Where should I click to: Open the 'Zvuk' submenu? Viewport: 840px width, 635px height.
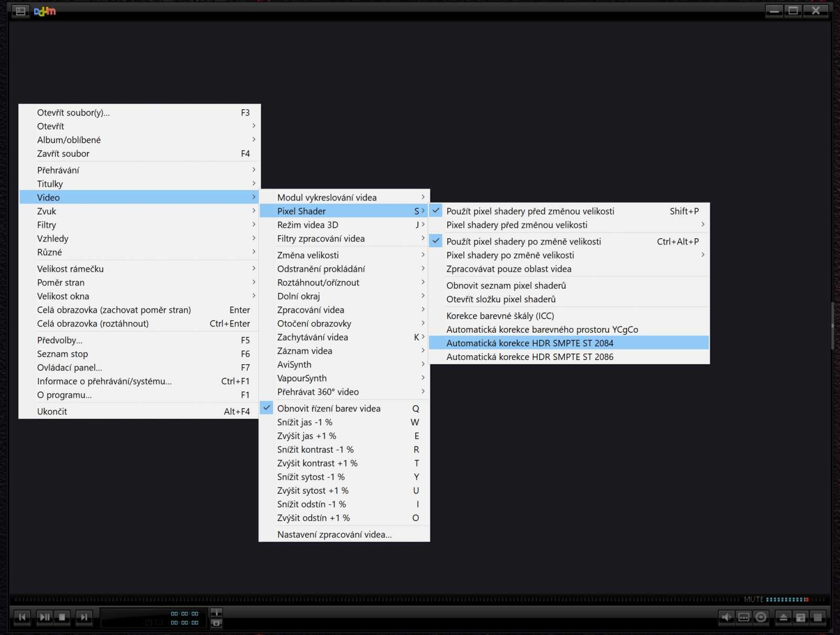(139, 211)
